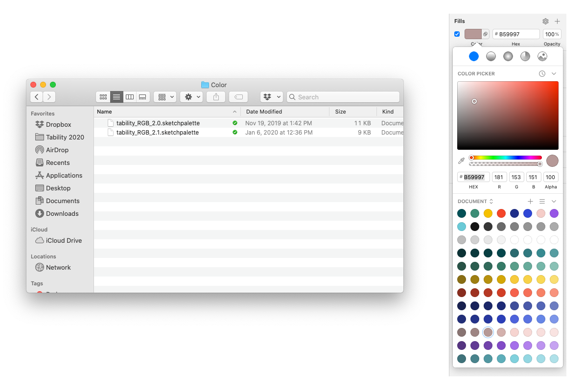Viewport: 584px width, 392px height.
Task: Switch Finder to icon view
Action: tap(103, 97)
